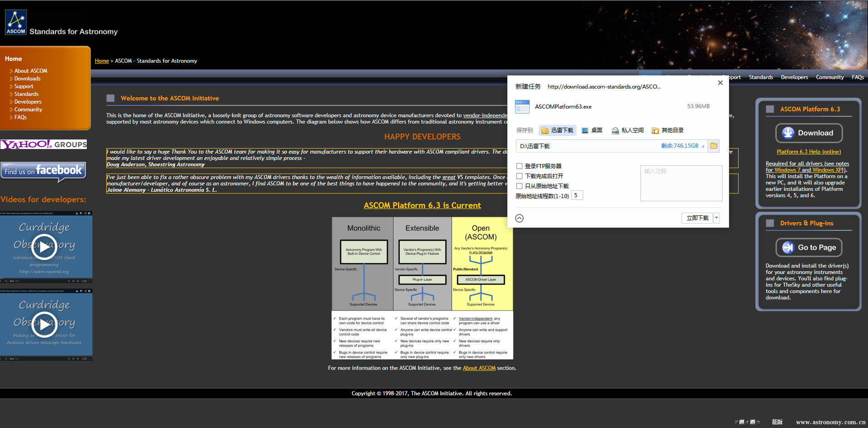The width and height of the screenshot is (868, 428).
Task: Collapse dialog options with the circular arrow
Action: pyautogui.click(x=520, y=219)
